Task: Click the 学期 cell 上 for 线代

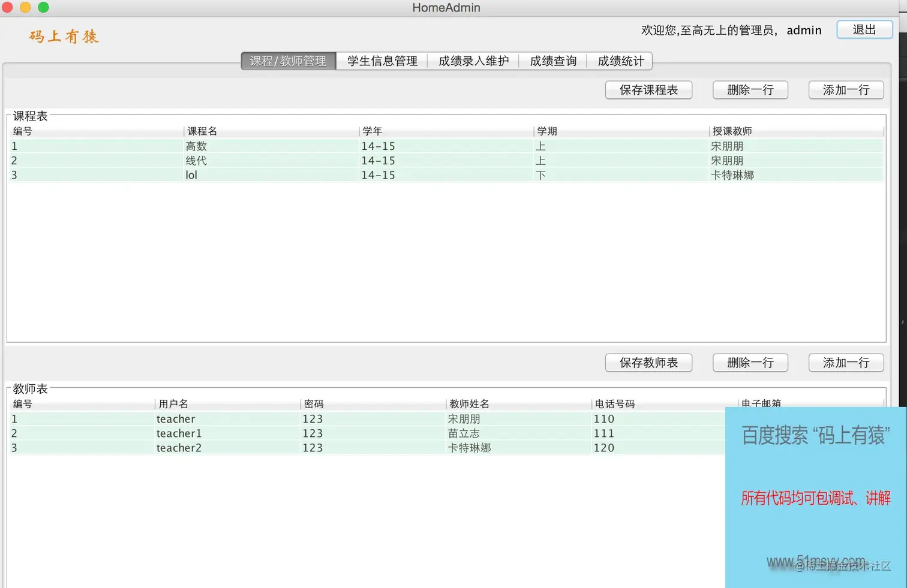Action: click(x=621, y=161)
